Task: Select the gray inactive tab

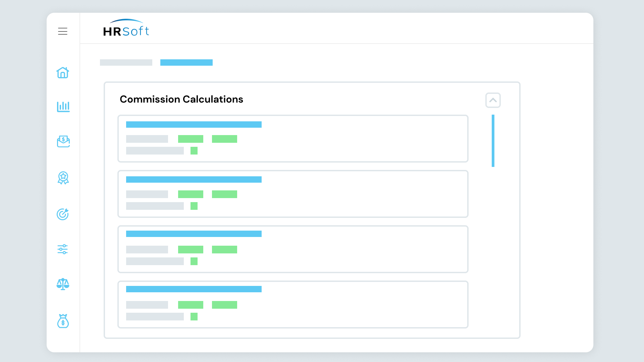Action: (x=126, y=62)
